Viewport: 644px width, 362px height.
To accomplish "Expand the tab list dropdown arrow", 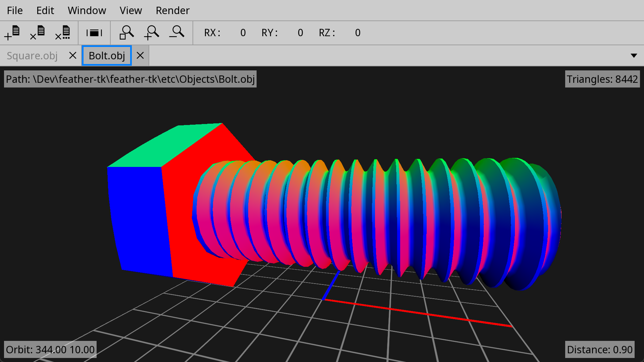I will point(634,56).
